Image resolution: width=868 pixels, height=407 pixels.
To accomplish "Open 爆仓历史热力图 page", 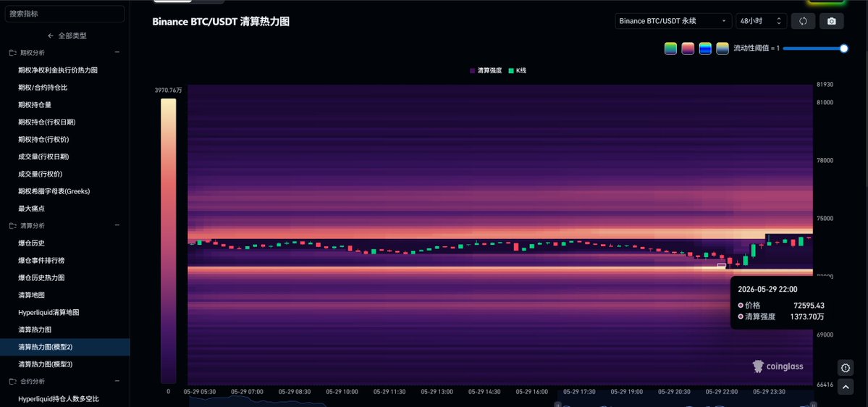I will pos(41,277).
